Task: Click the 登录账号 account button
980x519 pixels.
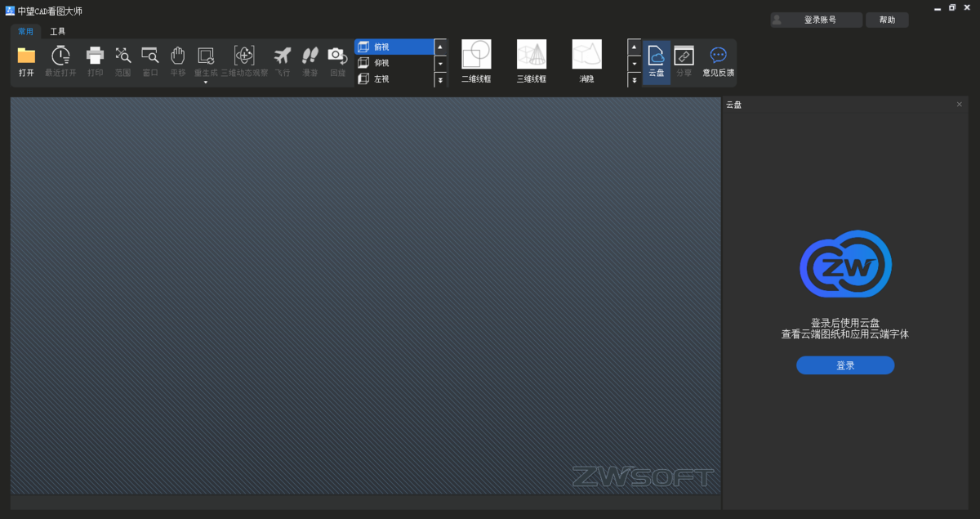Action: [x=817, y=20]
